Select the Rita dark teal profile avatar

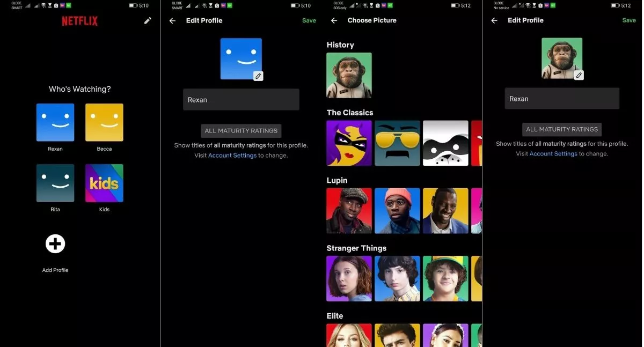click(55, 183)
